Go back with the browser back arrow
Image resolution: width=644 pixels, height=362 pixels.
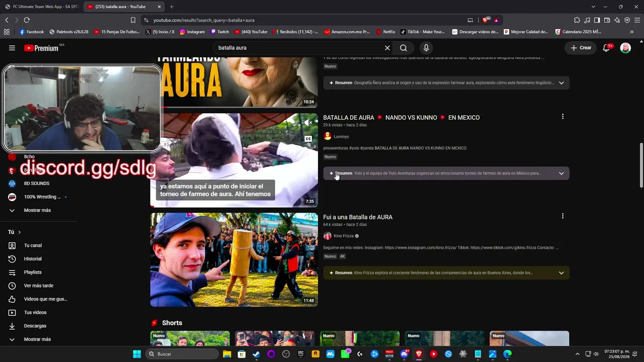pos(7,20)
